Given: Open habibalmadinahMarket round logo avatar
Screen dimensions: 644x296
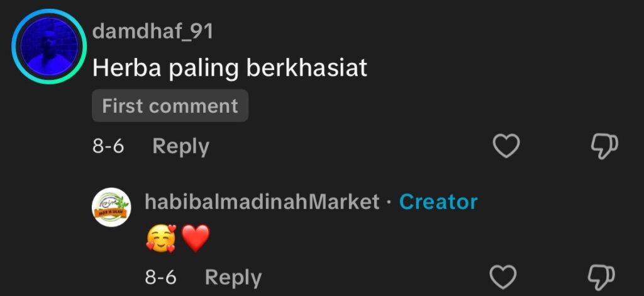Looking at the screenshot, I should (111, 207).
